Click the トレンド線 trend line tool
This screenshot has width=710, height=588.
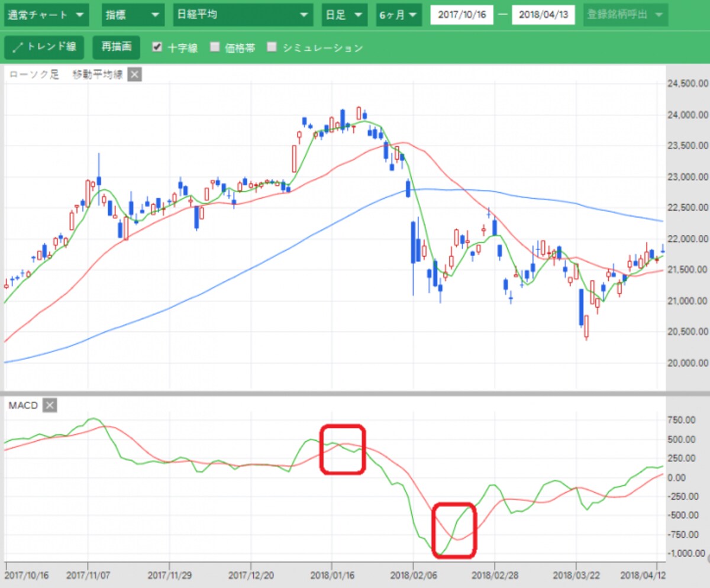pos(44,47)
